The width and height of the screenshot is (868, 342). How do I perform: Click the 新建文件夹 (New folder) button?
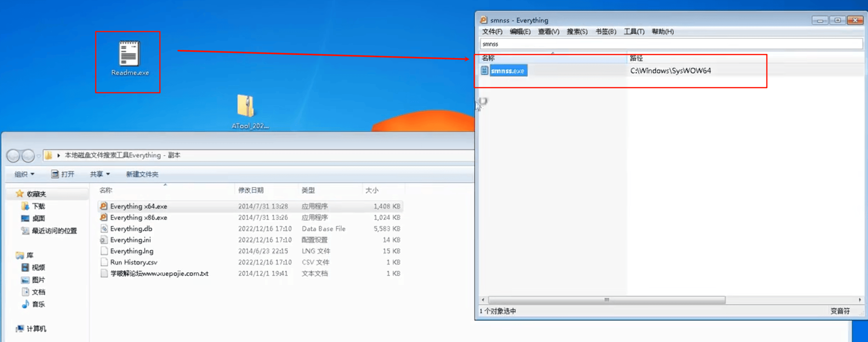pyautogui.click(x=142, y=174)
